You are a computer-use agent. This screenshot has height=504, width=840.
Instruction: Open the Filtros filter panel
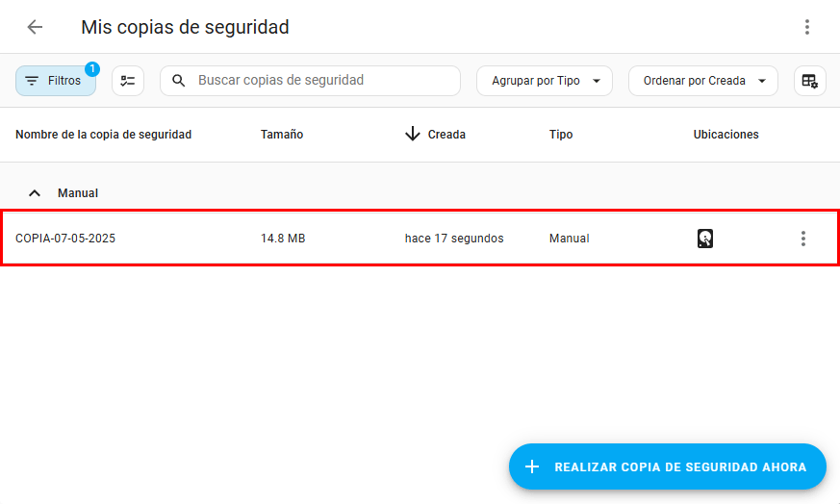(55, 81)
